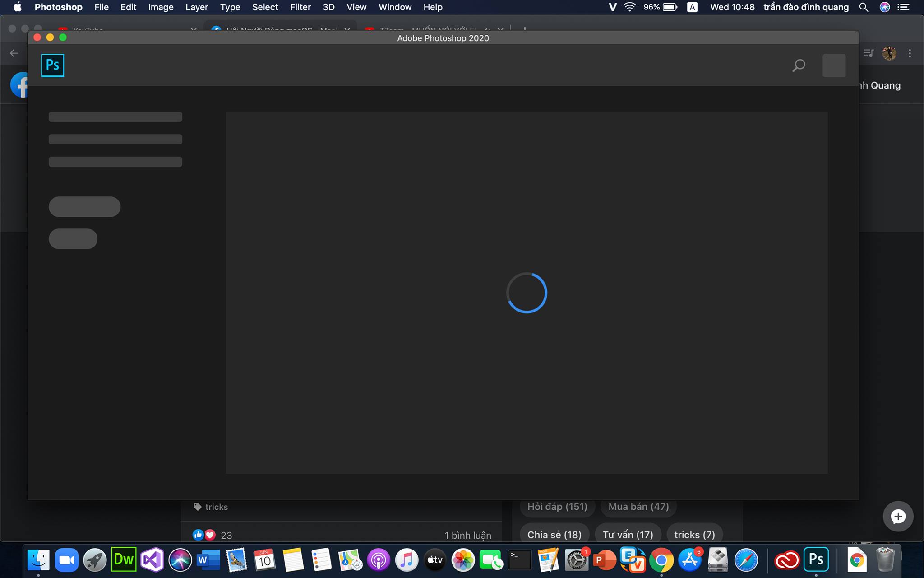Viewport: 924px width, 578px height.
Task: Click the Ps logo on the Photoshop home screen
Action: [52, 65]
